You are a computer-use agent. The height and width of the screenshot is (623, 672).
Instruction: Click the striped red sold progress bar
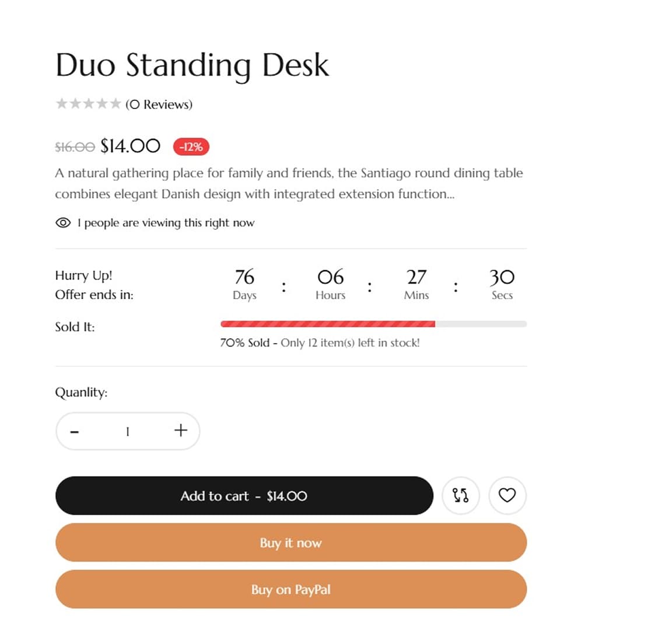click(327, 324)
